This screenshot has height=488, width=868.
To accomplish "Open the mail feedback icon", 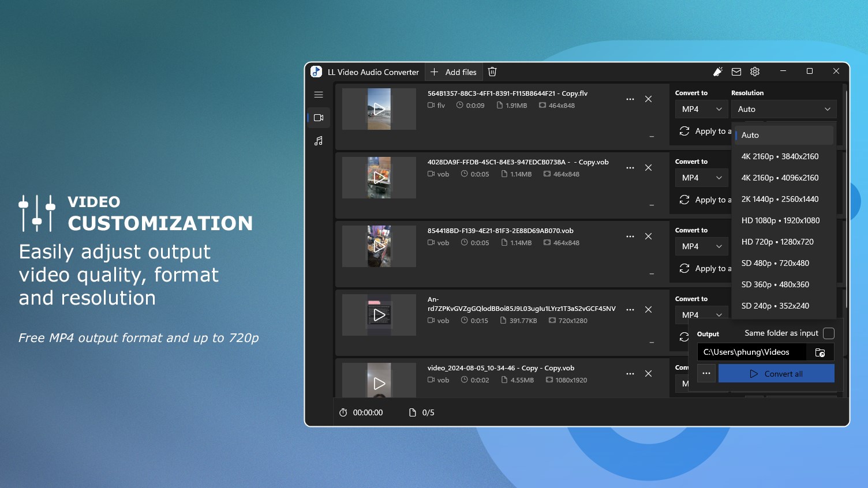I will pyautogui.click(x=736, y=72).
